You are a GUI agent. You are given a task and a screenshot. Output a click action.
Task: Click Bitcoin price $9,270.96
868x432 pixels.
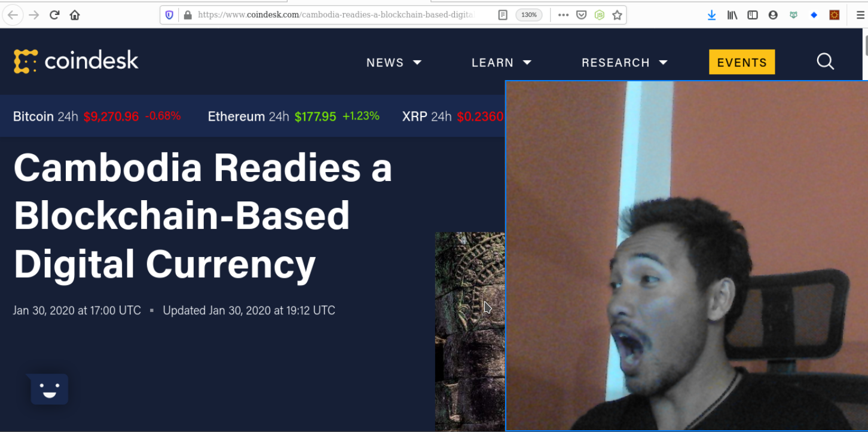[x=111, y=117]
